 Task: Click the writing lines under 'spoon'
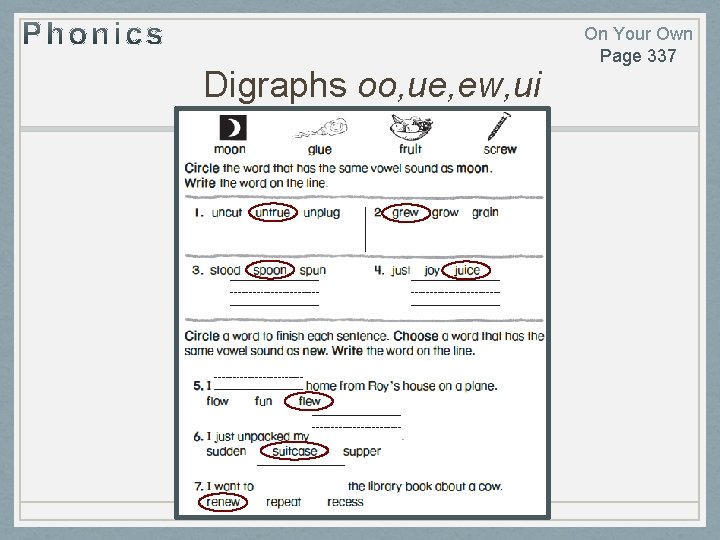[x=274, y=292]
